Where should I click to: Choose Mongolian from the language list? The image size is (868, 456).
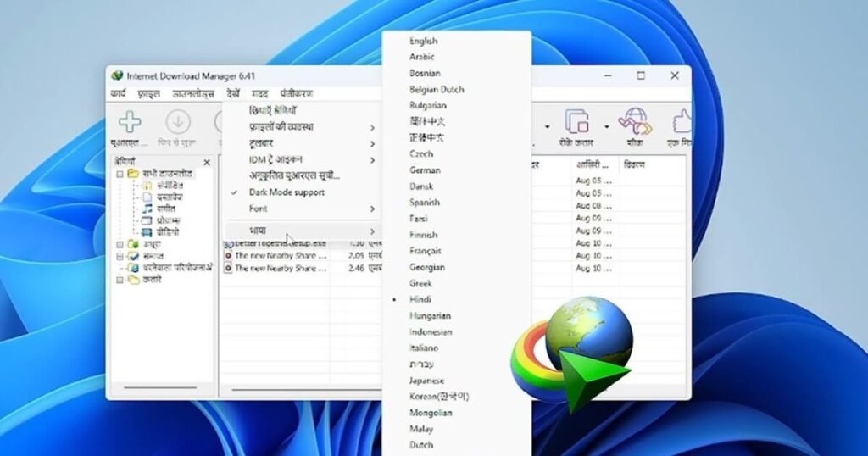pyautogui.click(x=431, y=413)
